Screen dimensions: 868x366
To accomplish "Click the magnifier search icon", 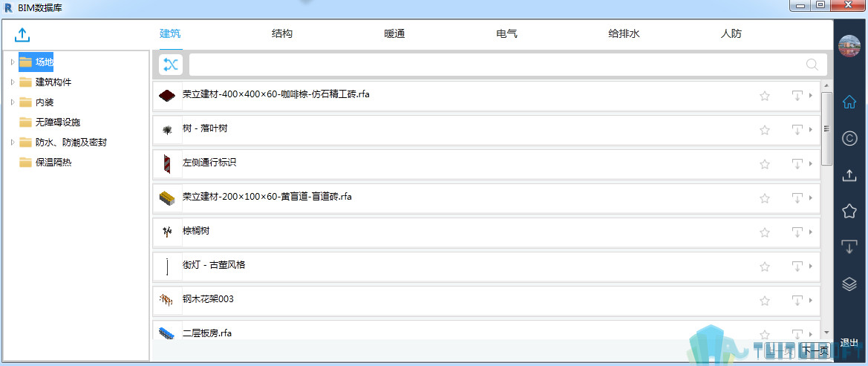I will [x=812, y=65].
